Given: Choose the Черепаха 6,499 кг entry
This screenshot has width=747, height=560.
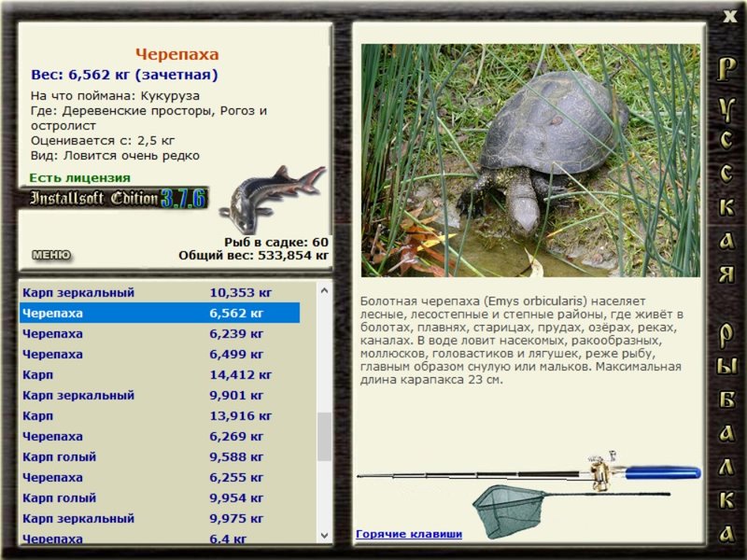Looking at the screenshot, I should point(160,354).
